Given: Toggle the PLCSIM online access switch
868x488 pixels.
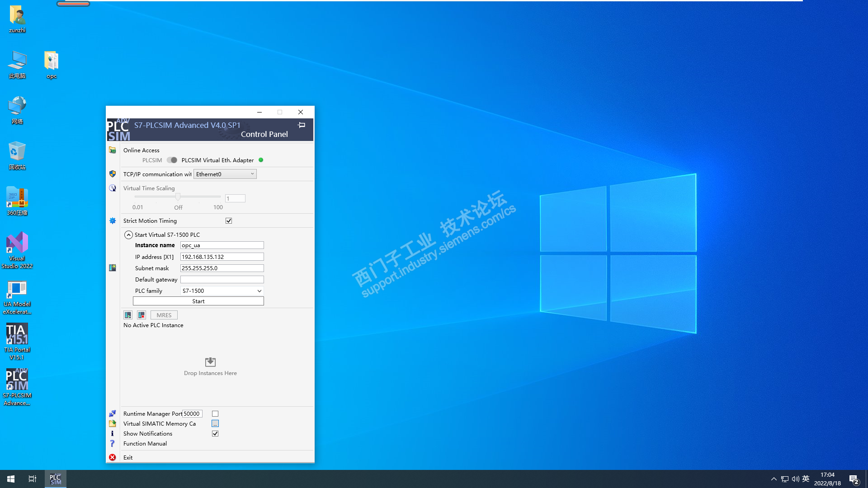Looking at the screenshot, I should point(172,160).
